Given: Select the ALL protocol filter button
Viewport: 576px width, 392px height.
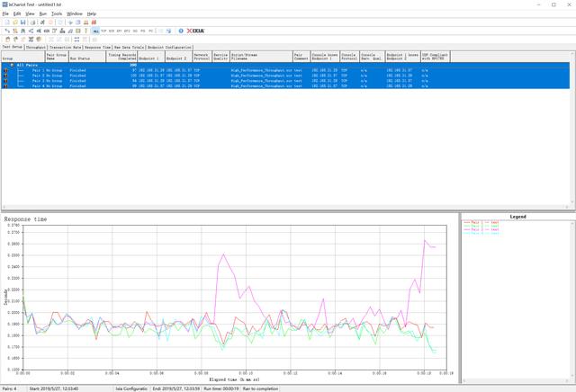Looking at the screenshot, I should point(95,31).
